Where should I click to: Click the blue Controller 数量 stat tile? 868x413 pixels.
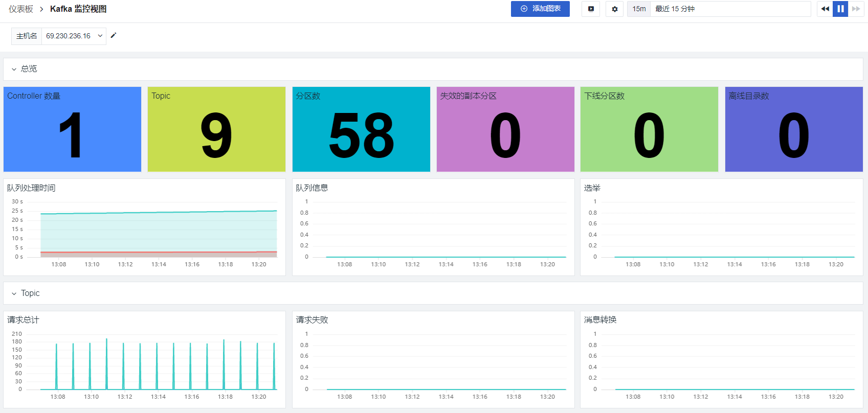point(72,129)
